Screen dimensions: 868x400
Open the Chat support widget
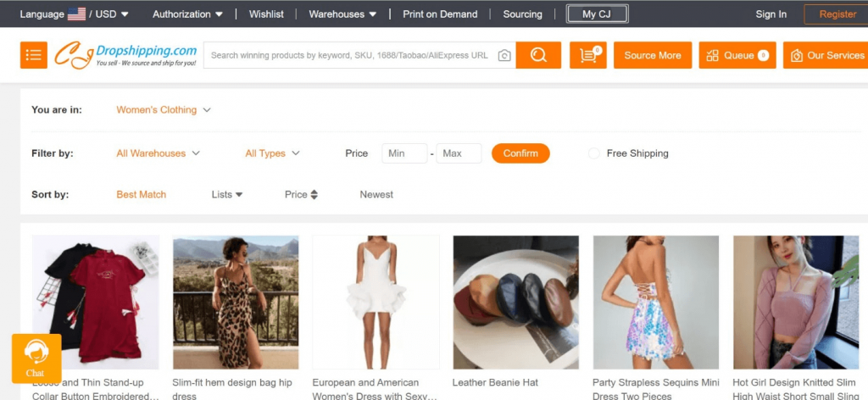36,358
